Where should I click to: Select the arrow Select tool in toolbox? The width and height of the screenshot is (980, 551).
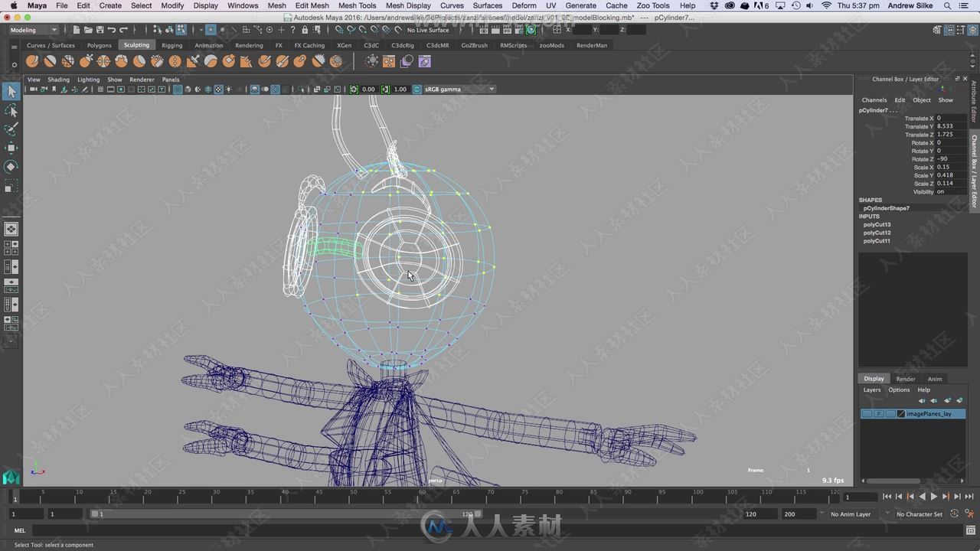pos(11,92)
